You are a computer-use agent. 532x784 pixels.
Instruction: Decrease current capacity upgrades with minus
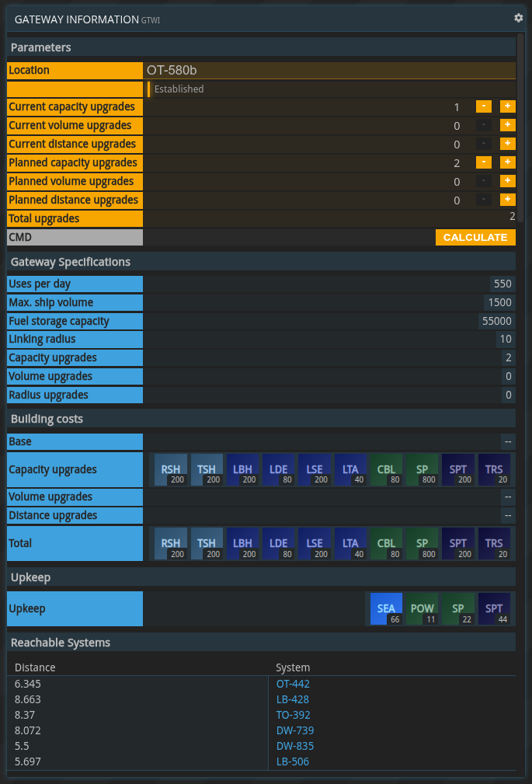point(483,106)
